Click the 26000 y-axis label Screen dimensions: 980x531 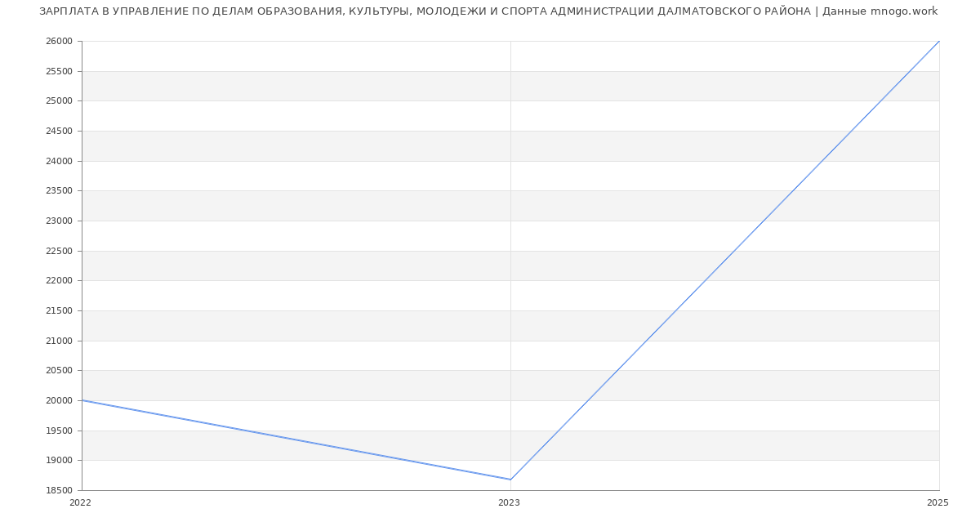click(60, 42)
